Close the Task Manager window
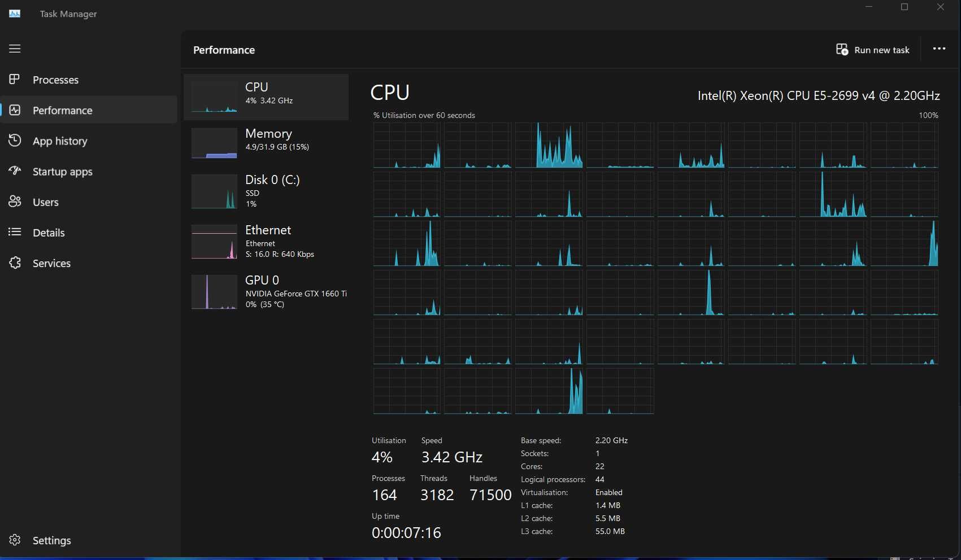The height and width of the screenshot is (560, 961). point(941,7)
